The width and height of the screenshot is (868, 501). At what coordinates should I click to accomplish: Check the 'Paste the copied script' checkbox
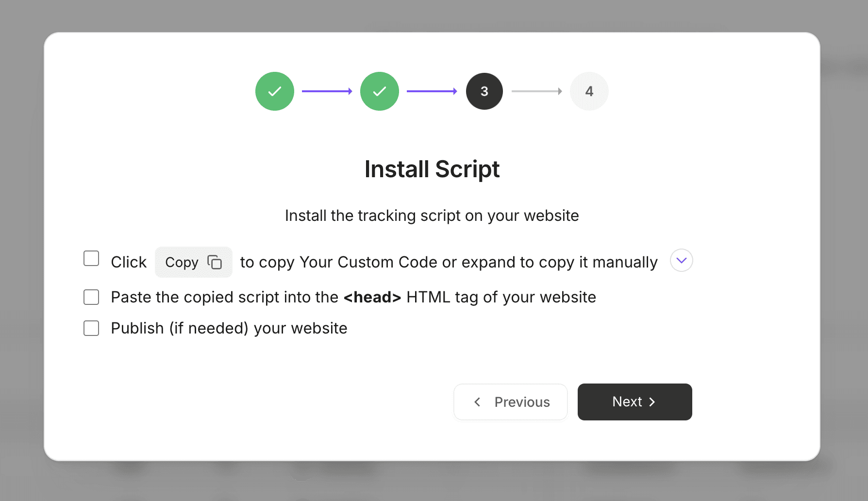pyautogui.click(x=91, y=297)
